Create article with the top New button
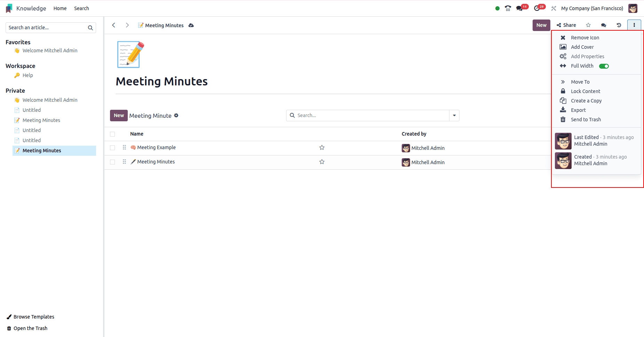 point(541,25)
